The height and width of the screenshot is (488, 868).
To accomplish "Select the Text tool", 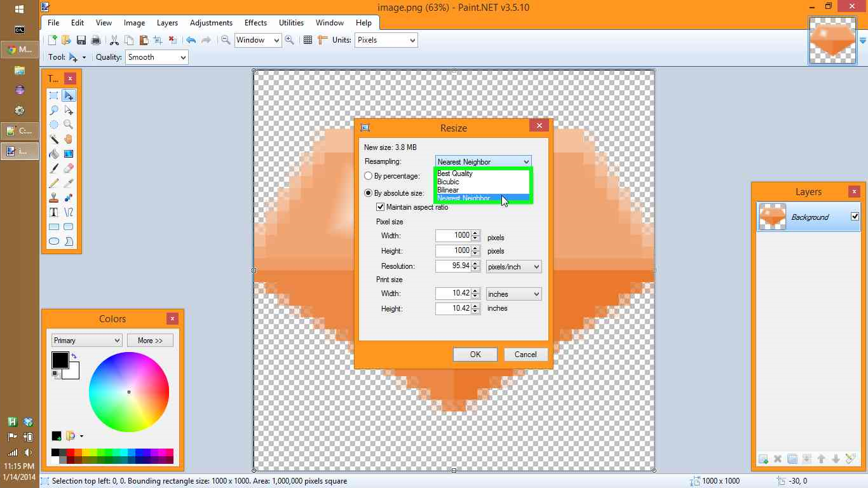I will (54, 212).
